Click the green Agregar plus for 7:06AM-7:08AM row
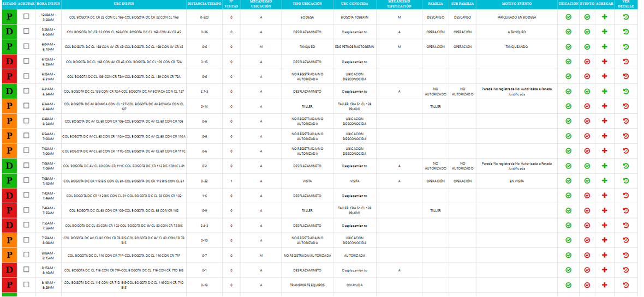This screenshot has height=297, width=644. coord(605,166)
